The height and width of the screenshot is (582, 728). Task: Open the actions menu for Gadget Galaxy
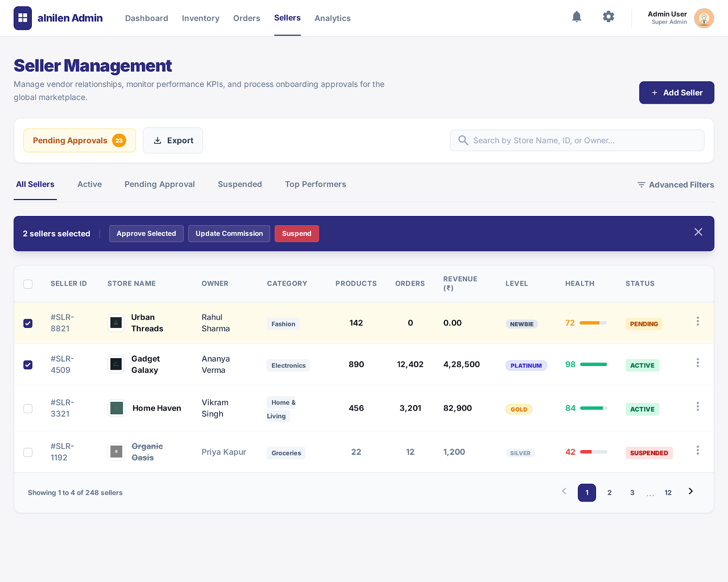[x=698, y=362]
